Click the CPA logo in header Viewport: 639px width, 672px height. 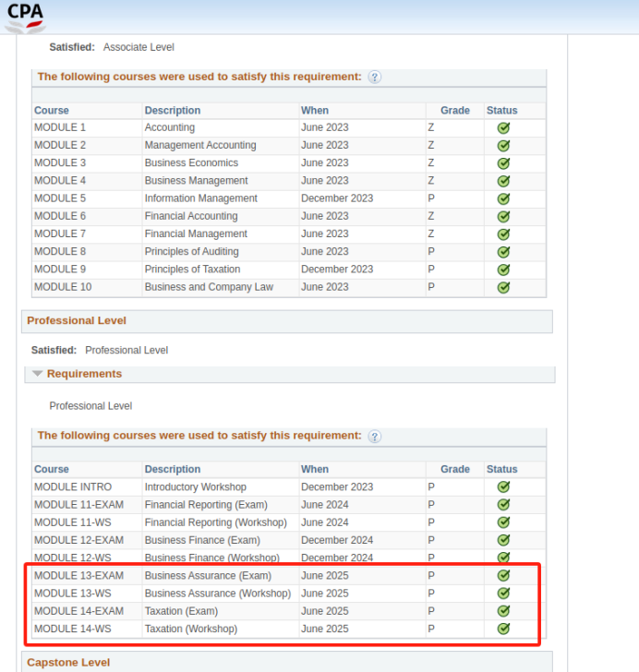pos(25,16)
